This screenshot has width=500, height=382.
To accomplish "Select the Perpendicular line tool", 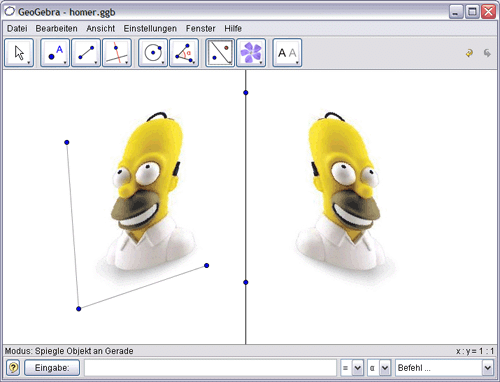I will 117,52.
